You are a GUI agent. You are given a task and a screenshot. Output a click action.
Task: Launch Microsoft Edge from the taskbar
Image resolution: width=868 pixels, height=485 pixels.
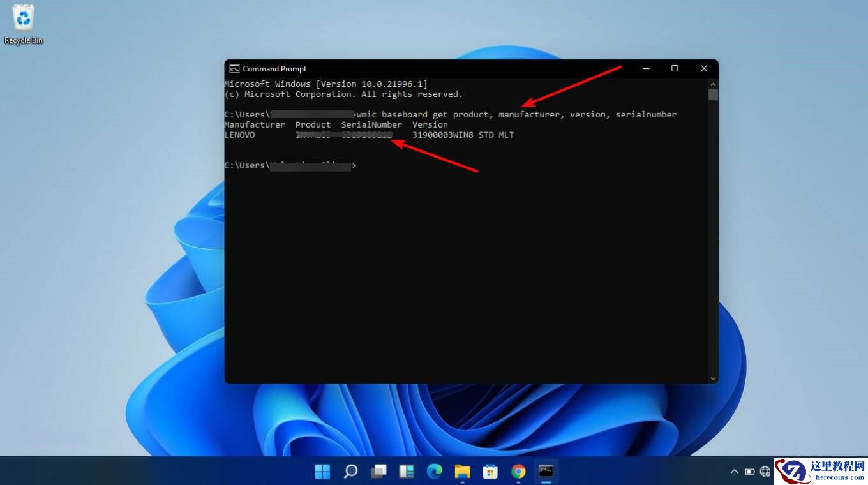[435, 471]
